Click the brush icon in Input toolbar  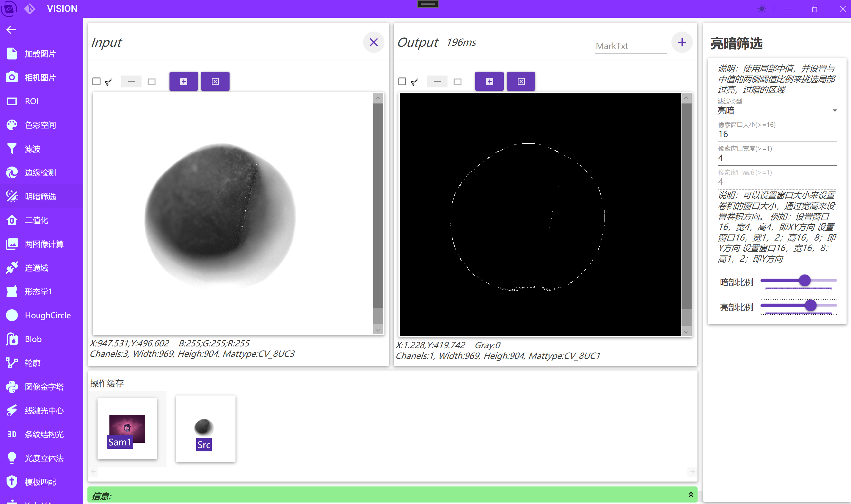pyautogui.click(x=109, y=82)
